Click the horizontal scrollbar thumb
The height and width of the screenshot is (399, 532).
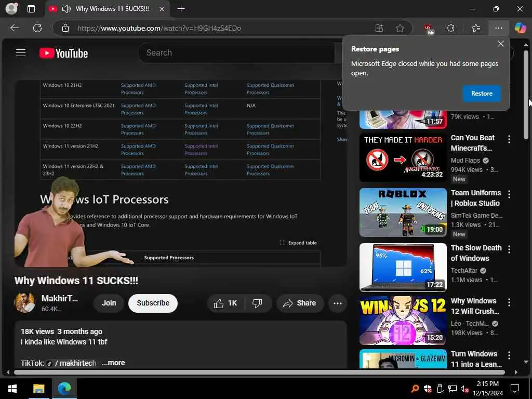point(259,372)
